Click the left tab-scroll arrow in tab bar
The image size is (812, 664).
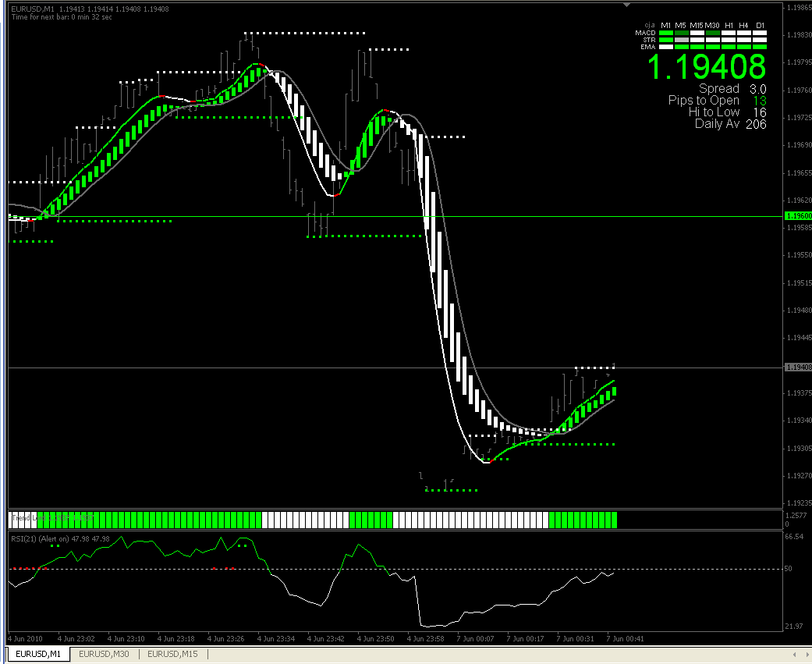click(794, 655)
